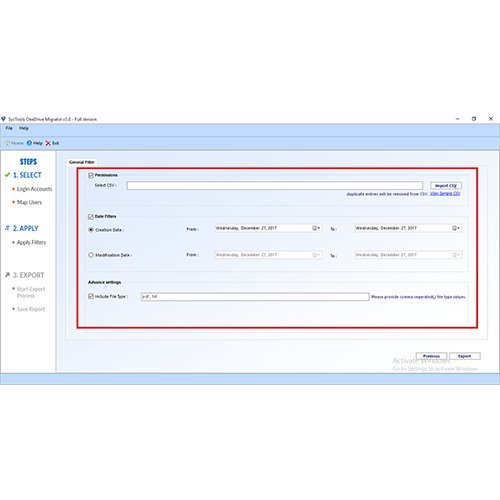Toggle the Include File Type checkbox
Screen dimensions: 500x500
(91, 296)
